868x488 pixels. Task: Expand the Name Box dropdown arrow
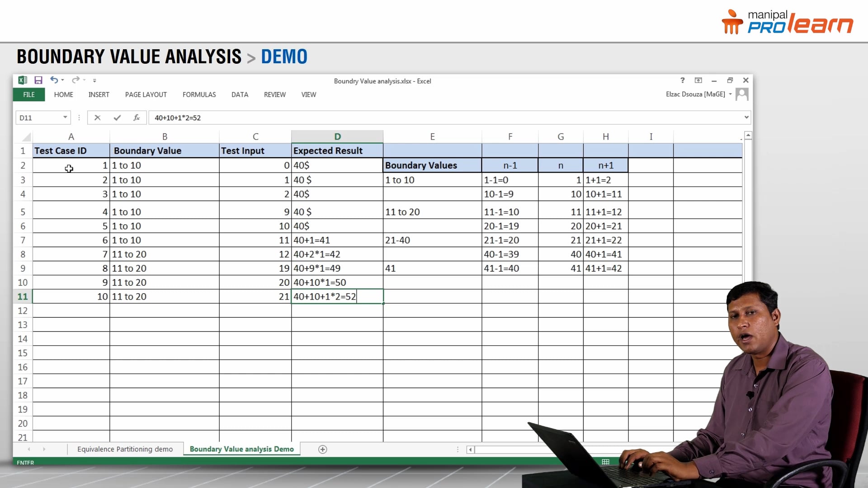coord(65,117)
